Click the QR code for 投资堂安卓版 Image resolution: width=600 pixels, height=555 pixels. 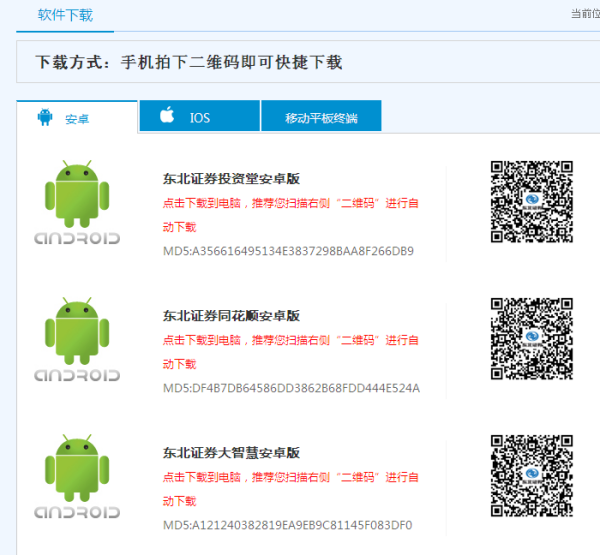pyautogui.click(x=532, y=202)
